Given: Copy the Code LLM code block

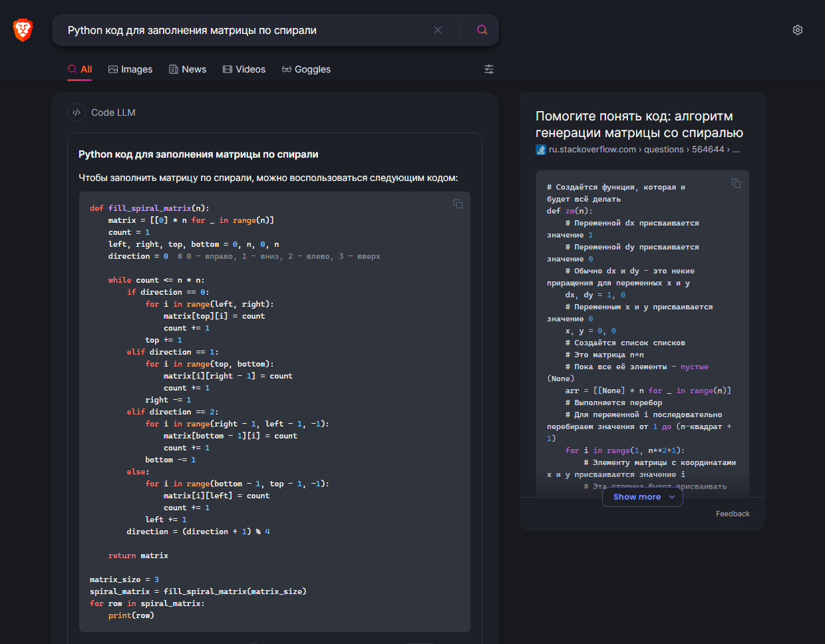Looking at the screenshot, I should [458, 204].
